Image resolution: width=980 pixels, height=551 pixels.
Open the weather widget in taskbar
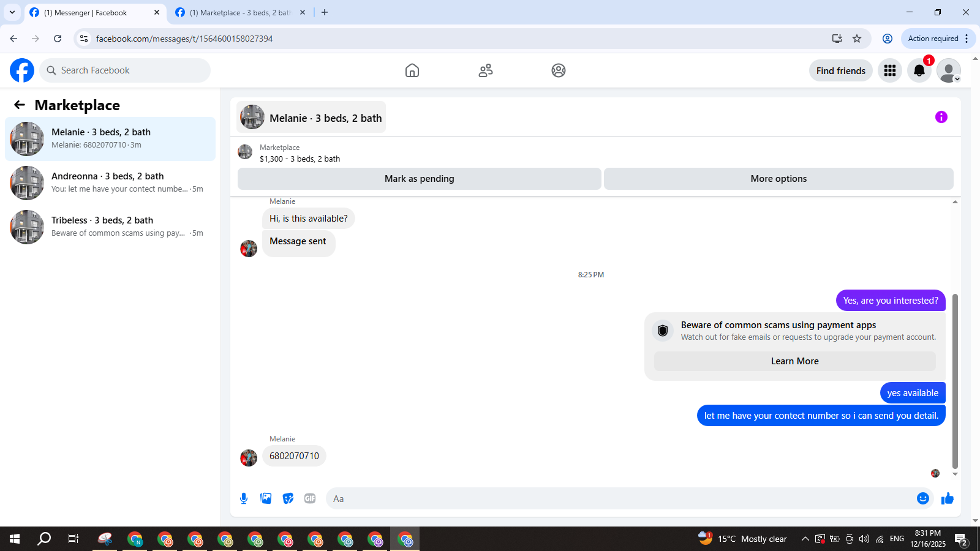point(742,539)
